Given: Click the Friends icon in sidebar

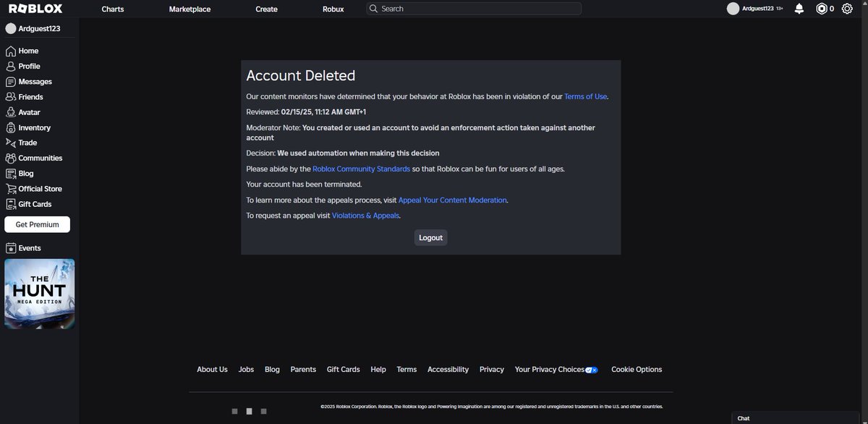Looking at the screenshot, I should click(x=11, y=97).
